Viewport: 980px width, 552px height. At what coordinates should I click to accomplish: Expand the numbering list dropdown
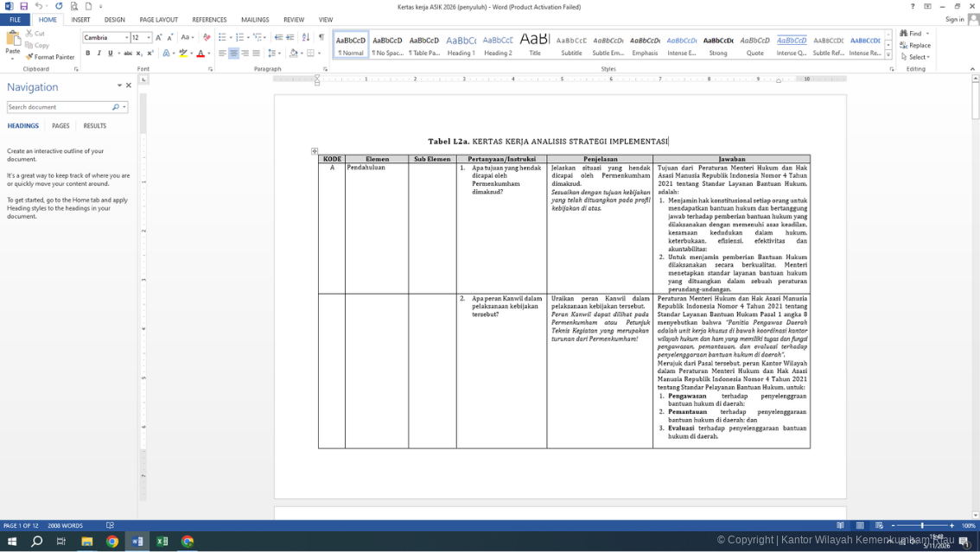pyautogui.click(x=248, y=37)
